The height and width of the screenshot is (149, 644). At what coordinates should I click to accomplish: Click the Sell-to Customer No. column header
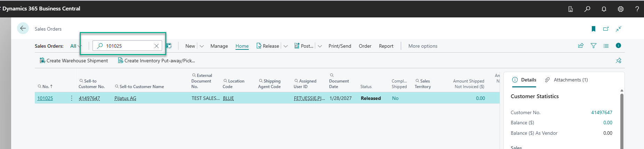(x=92, y=84)
